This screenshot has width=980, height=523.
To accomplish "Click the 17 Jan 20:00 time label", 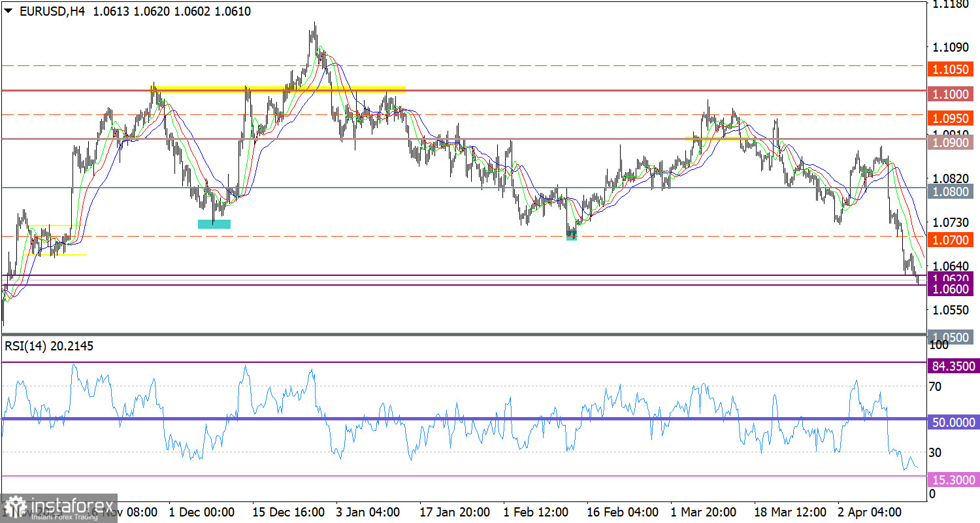I will coord(455,511).
